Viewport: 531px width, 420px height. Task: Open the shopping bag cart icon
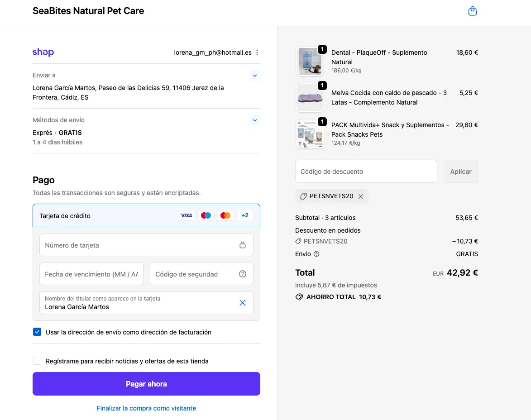pos(472,11)
